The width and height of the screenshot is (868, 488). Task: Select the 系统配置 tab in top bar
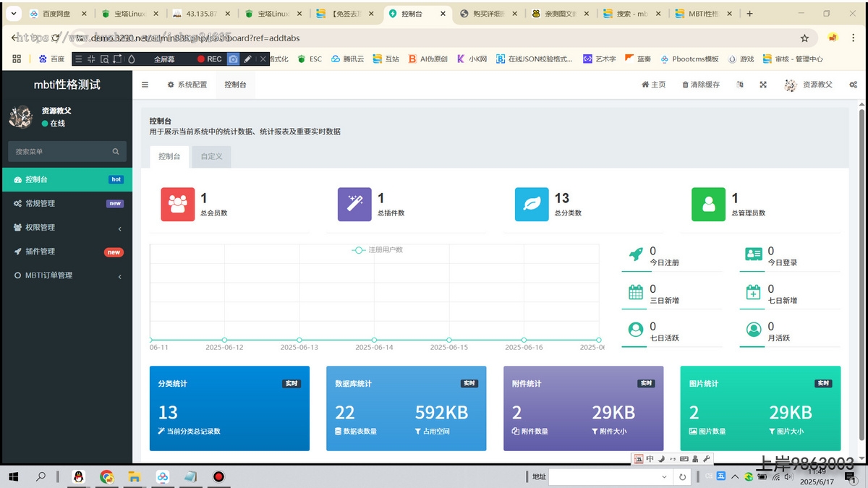click(187, 85)
